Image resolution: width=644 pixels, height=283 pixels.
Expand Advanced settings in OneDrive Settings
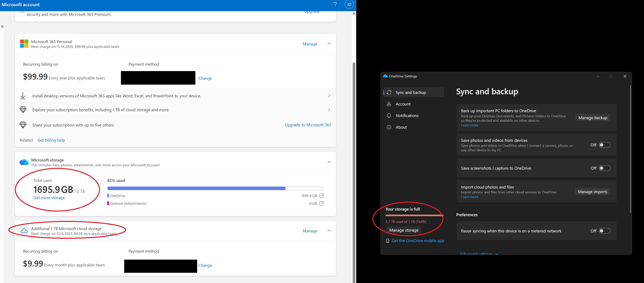pyautogui.click(x=479, y=253)
